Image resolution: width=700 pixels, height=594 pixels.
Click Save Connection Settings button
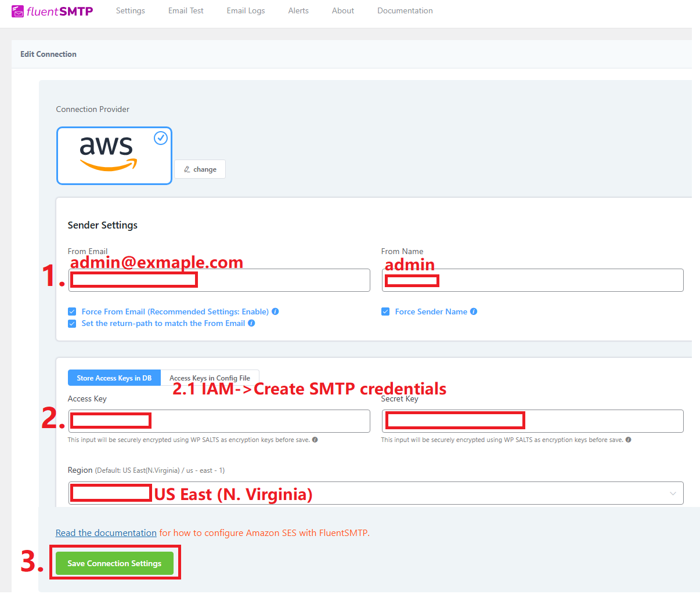114,563
